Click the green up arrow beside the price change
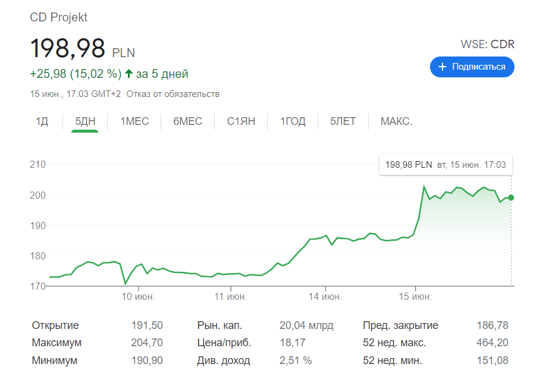549x392 pixels. click(x=128, y=74)
